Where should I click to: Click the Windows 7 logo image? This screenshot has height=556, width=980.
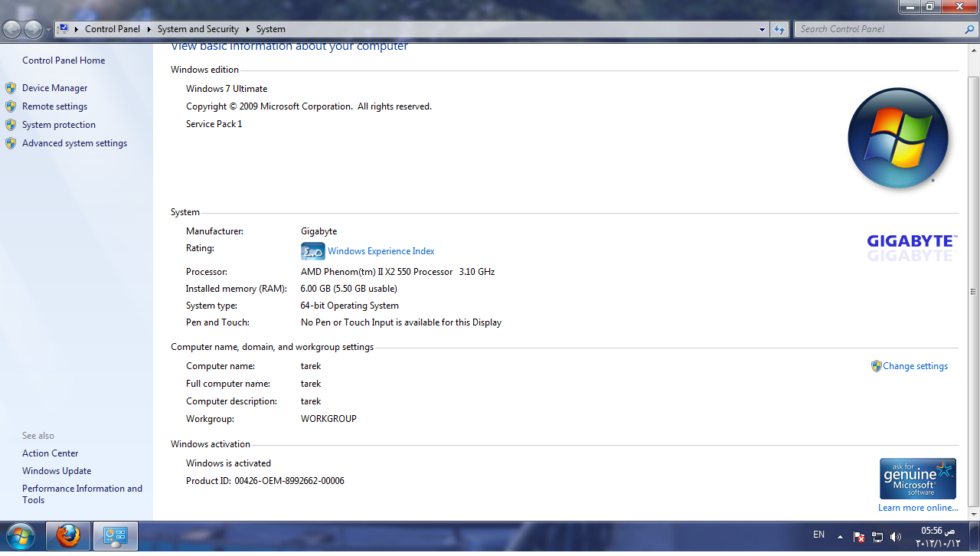pyautogui.click(x=898, y=138)
